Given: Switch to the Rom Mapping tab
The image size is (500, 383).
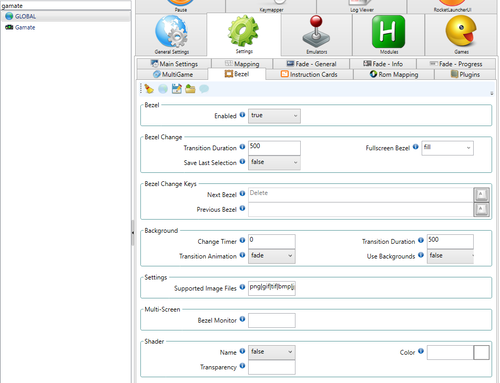Looking at the screenshot, I should [x=394, y=74].
